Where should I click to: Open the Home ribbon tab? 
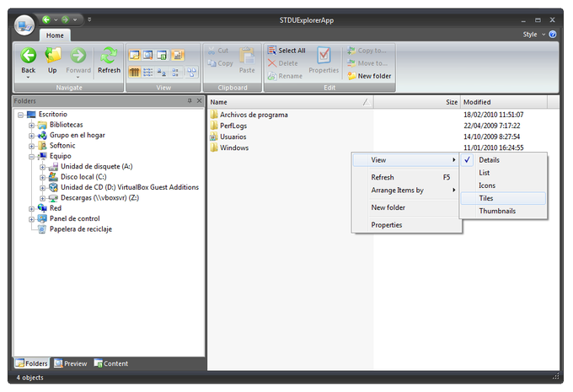tap(55, 35)
